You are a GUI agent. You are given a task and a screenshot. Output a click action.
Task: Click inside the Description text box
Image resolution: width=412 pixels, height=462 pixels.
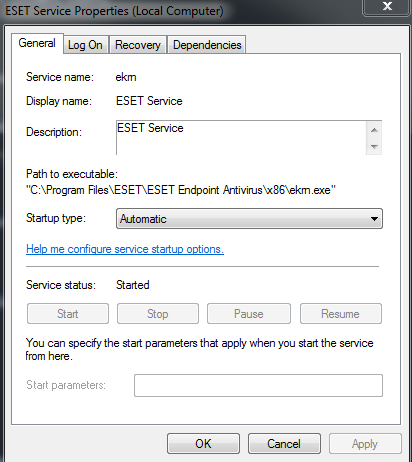pyautogui.click(x=241, y=138)
